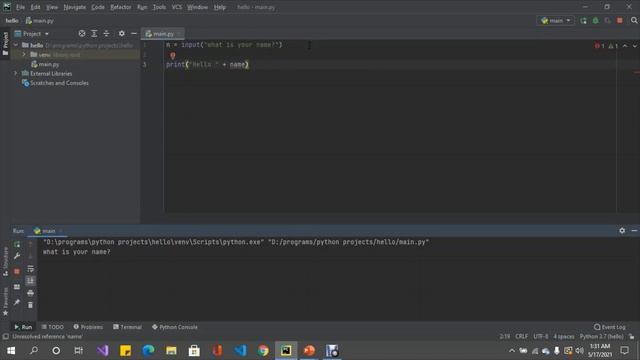Open the Navigate menu

(x=75, y=7)
